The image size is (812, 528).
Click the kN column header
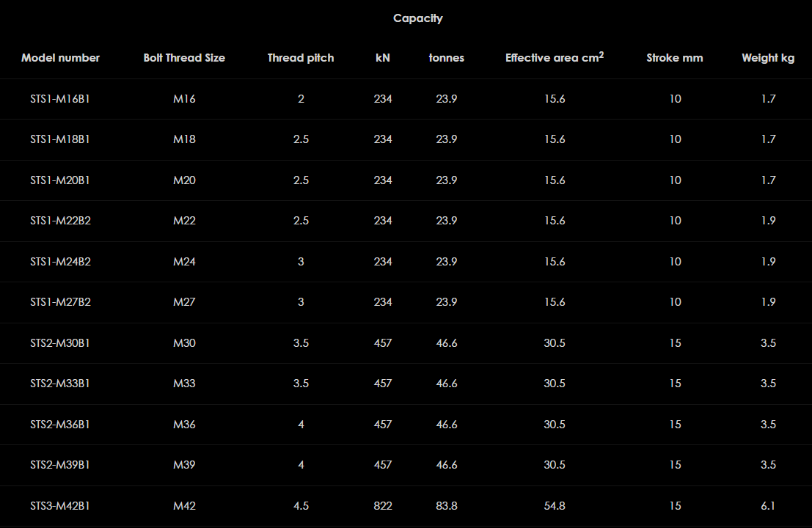coord(383,58)
